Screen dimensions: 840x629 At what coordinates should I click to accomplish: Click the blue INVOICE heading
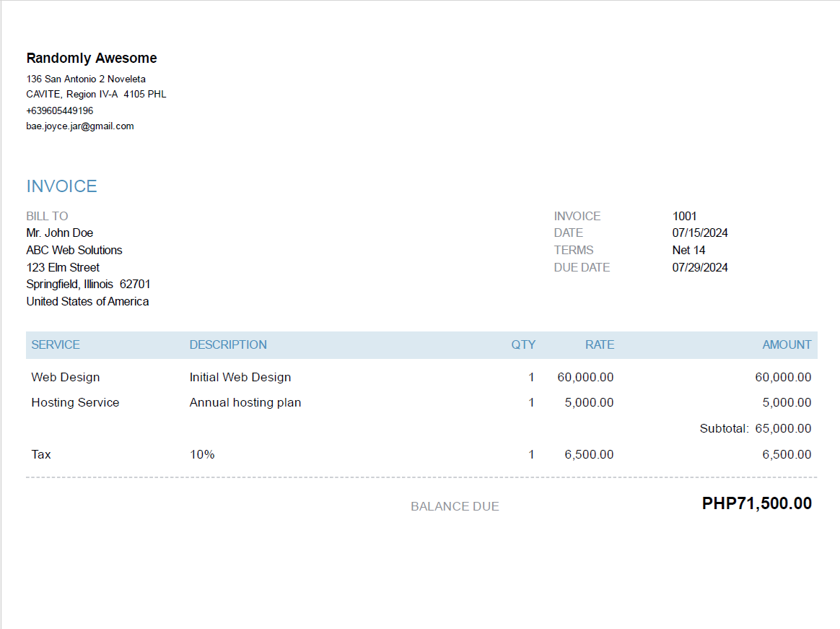click(x=61, y=186)
